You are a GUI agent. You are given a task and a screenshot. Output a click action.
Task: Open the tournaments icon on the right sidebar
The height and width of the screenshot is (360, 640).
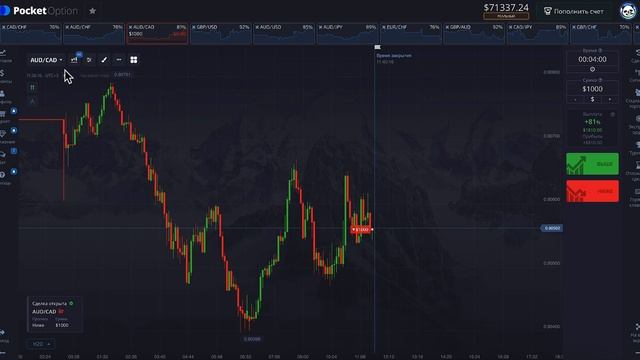click(x=637, y=144)
